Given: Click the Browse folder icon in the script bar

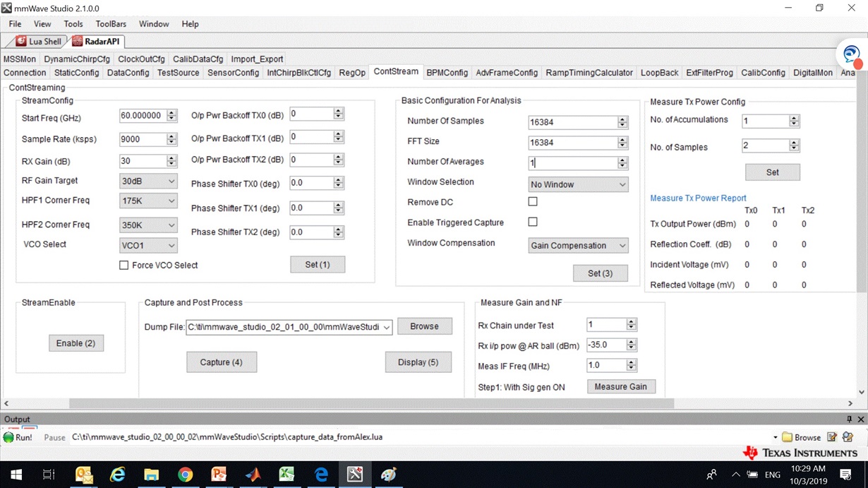Looking at the screenshot, I should (x=801, y=437).
